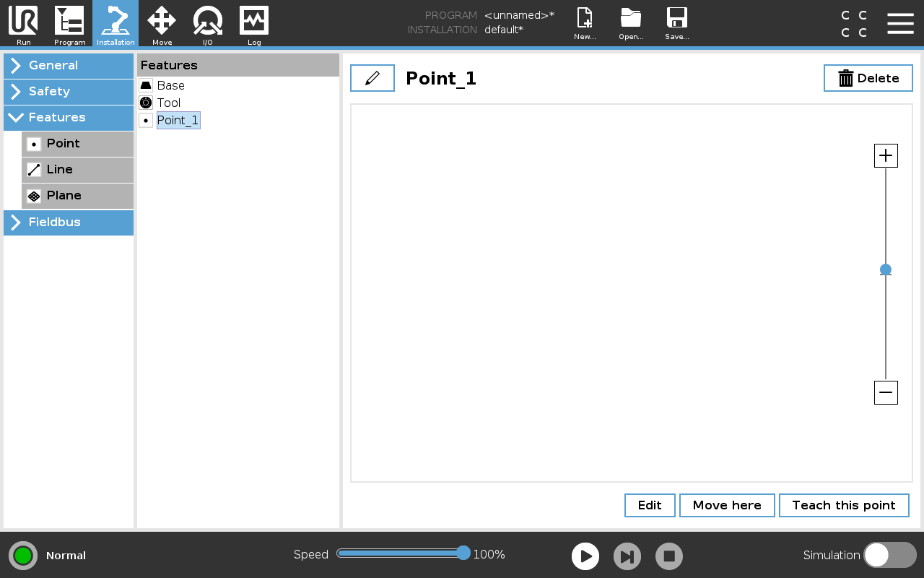Open the Run tab
The height and width of the screenshot is (578, 924).
pos(23,24)
